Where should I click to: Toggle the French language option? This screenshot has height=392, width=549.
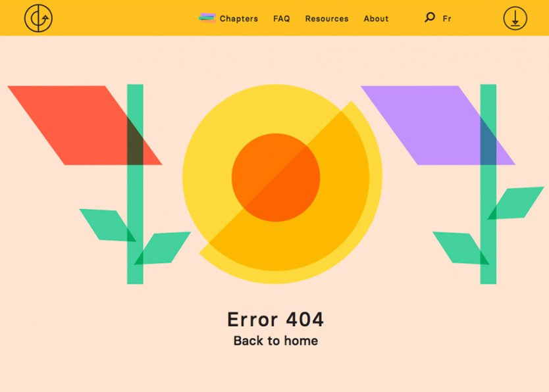coord(446,18)
